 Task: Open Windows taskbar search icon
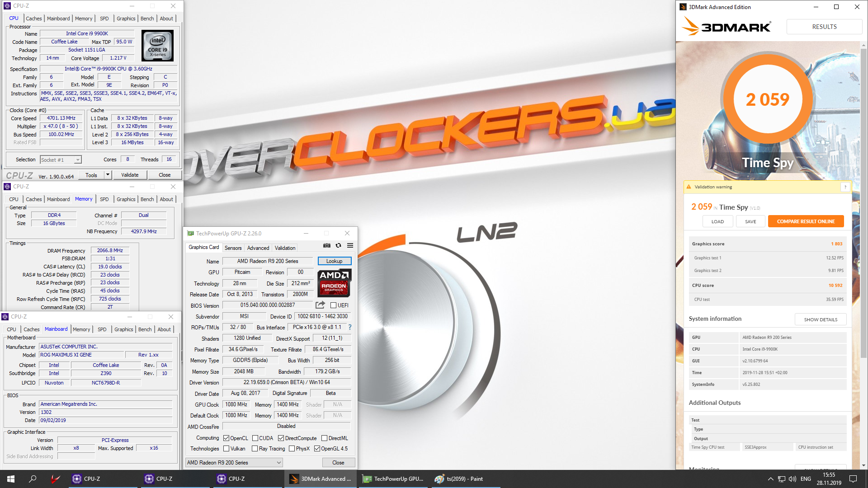coord(33,479)
